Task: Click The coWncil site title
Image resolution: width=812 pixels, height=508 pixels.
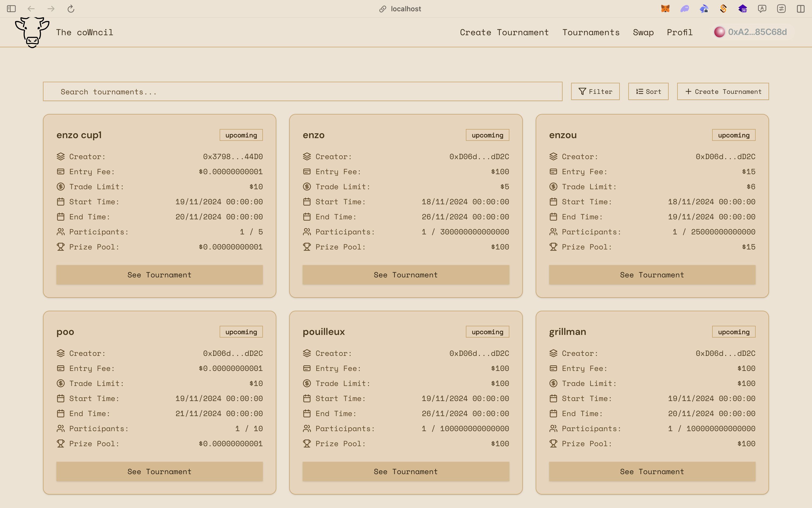Action: pyautogui.click(x=85, y=32)
